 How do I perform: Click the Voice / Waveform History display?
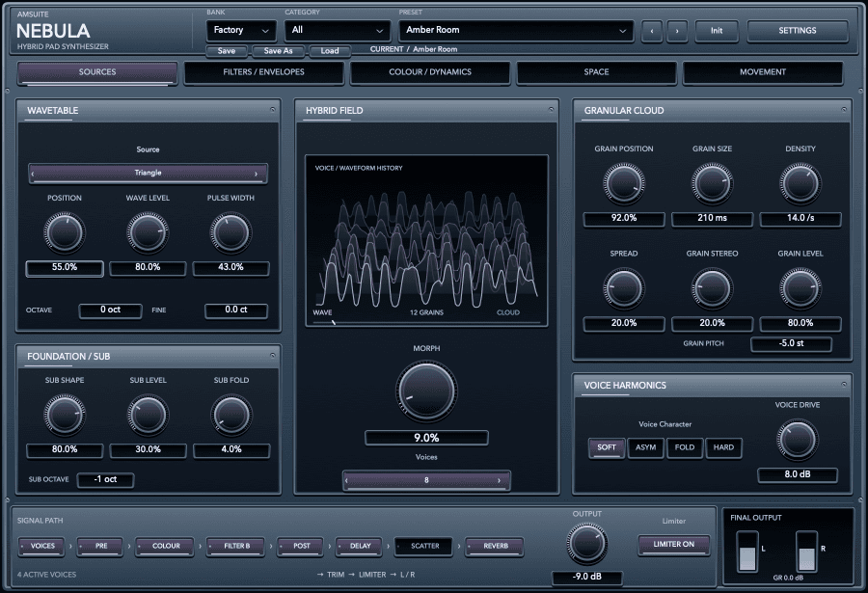[426, 241]
